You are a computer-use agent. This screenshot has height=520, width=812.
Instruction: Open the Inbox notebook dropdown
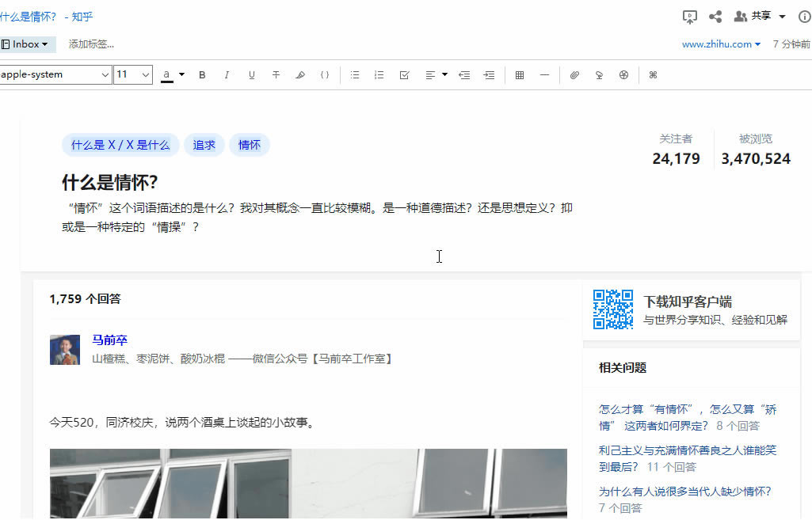coord(26,44)
